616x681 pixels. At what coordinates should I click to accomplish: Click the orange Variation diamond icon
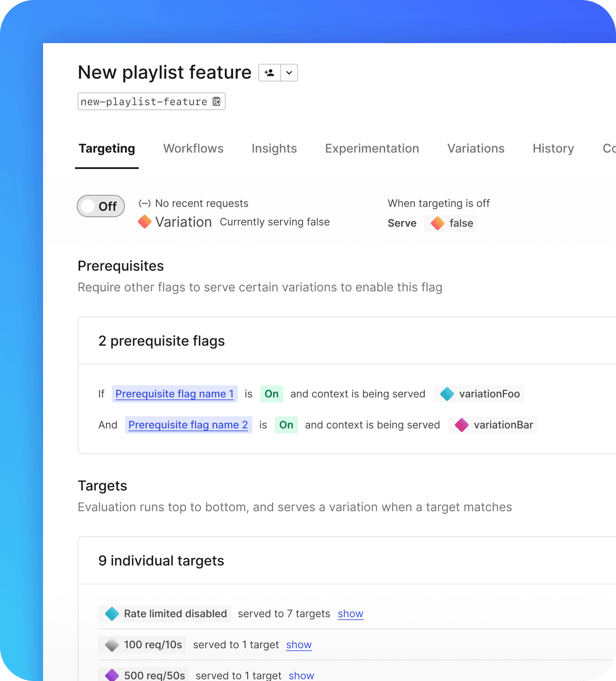click(145, 222)
